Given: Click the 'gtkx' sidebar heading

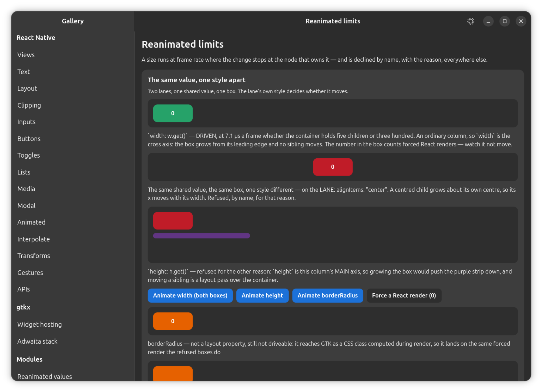Looking at the screenshot, I should pyautogui.click(x=23, y=307).
